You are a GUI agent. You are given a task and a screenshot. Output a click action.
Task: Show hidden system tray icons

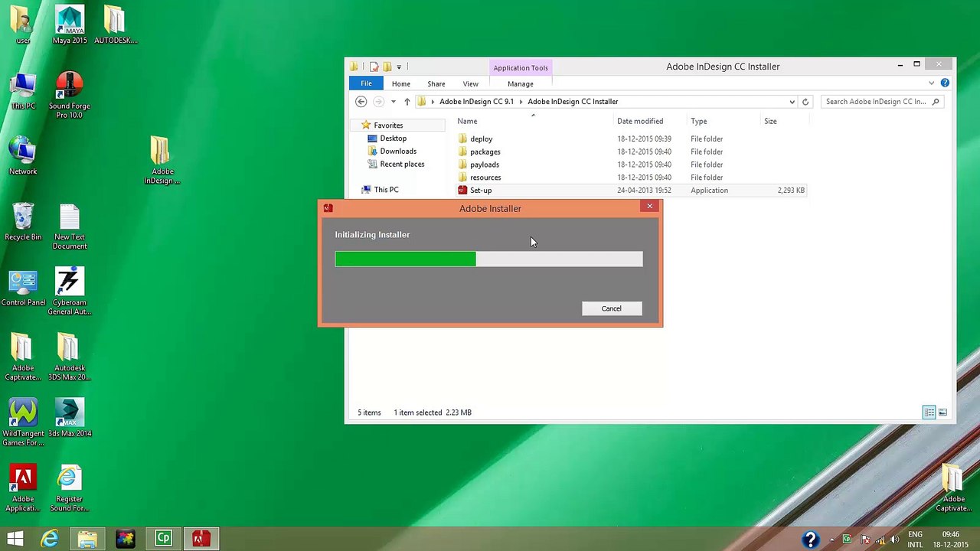pos(831,540)
